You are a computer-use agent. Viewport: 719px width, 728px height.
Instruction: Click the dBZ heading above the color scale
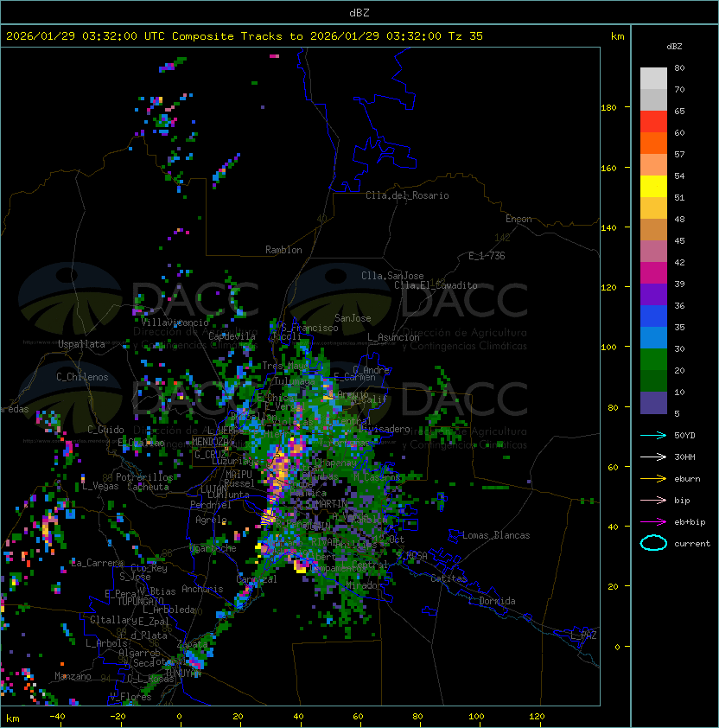(674, 47)
